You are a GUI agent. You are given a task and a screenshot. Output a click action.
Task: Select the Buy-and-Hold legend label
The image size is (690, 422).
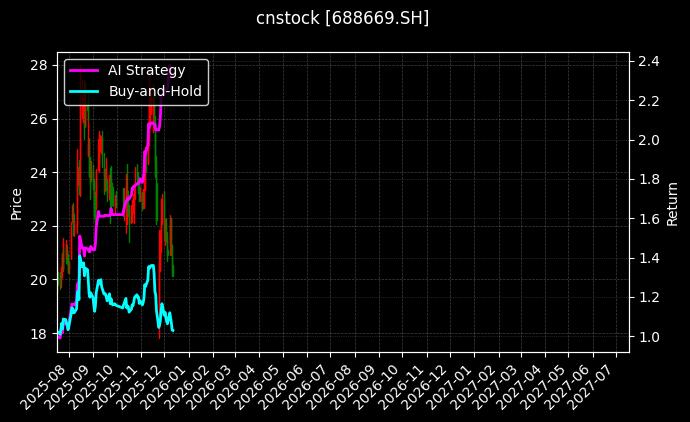[x=154, y=91]
